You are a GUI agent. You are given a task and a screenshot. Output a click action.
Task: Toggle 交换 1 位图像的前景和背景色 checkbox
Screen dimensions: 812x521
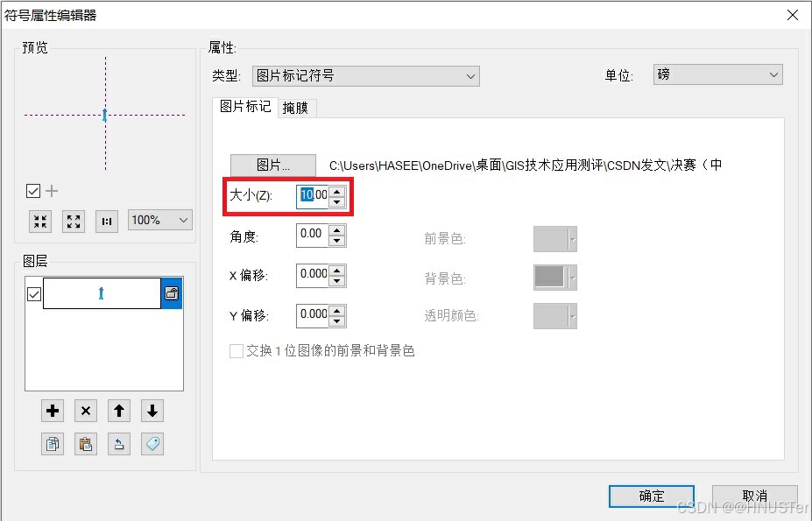point(237,351)
